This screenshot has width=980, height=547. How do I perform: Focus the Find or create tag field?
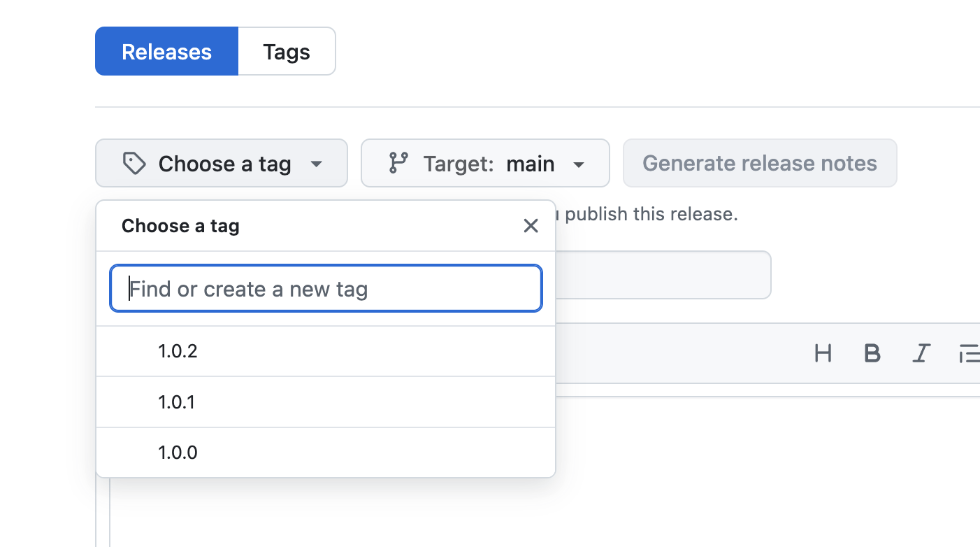(326, 289)
